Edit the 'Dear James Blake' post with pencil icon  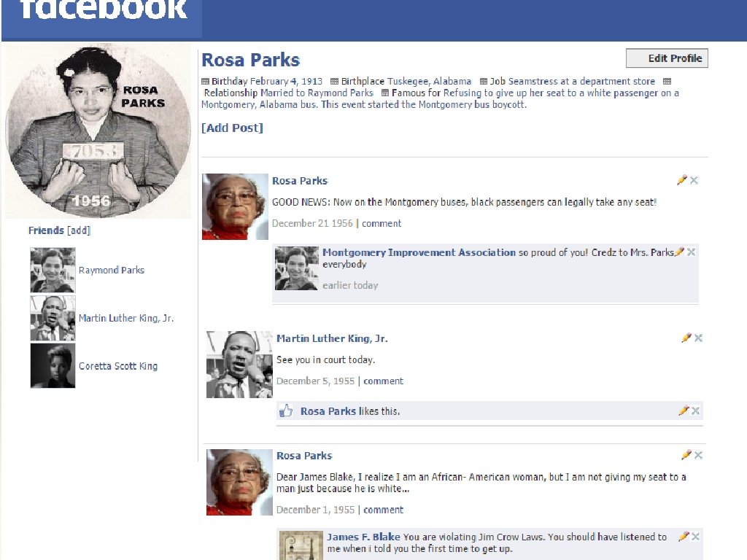686,455
